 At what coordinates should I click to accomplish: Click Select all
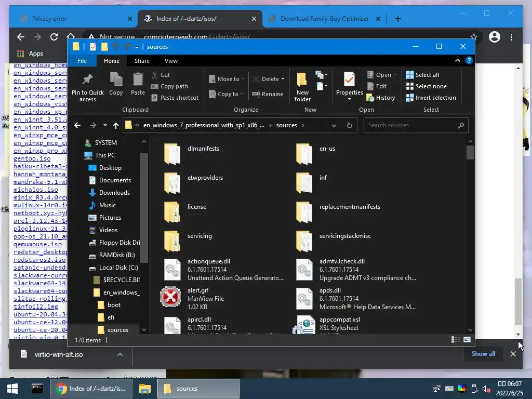[x=422, y=75]
